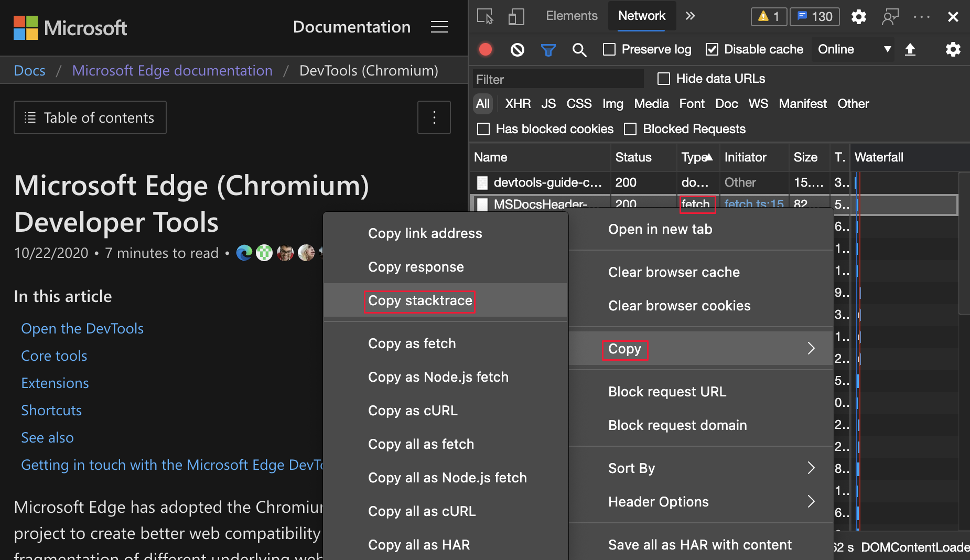Open the Microsoft Edge documentation breadcrumb

coord(172,70)
